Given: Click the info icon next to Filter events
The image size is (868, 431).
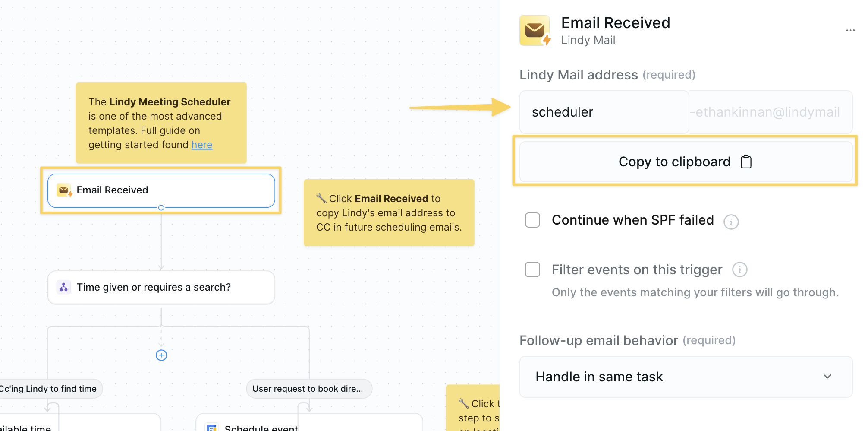Looking at the screenshot, I should [x=740, y=269].
